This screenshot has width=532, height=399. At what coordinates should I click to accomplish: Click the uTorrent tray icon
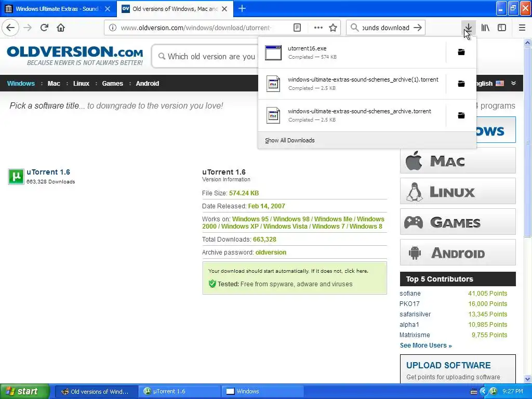pos(494,391)
